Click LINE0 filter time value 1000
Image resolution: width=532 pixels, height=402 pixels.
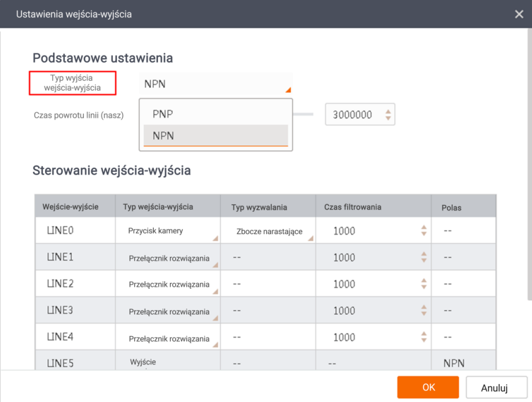coord(344,231)
